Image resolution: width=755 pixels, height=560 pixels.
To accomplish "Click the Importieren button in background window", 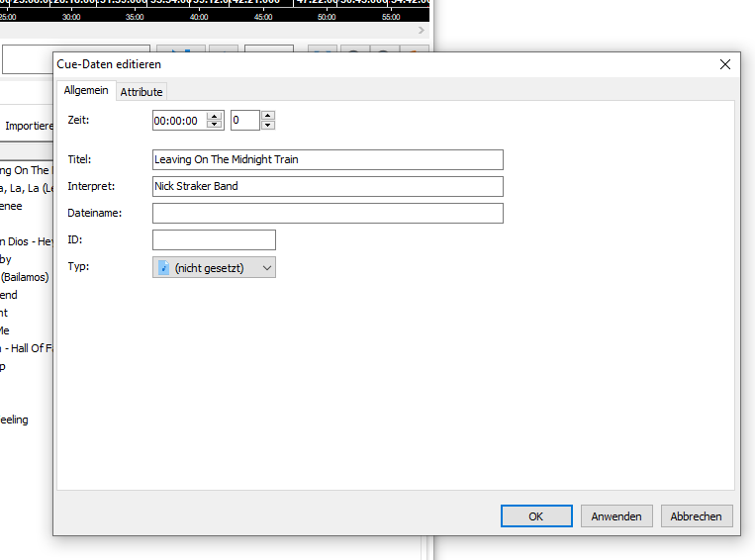I will tap(28, 127).
